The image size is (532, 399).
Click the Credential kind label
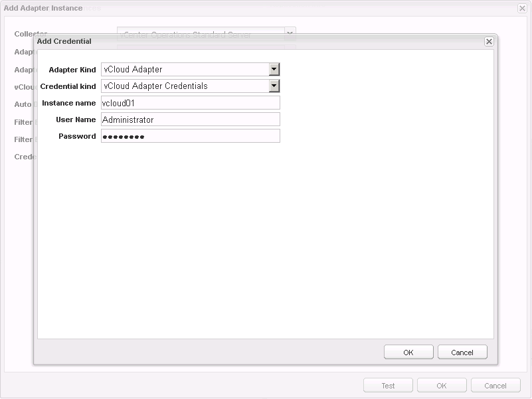68,86
